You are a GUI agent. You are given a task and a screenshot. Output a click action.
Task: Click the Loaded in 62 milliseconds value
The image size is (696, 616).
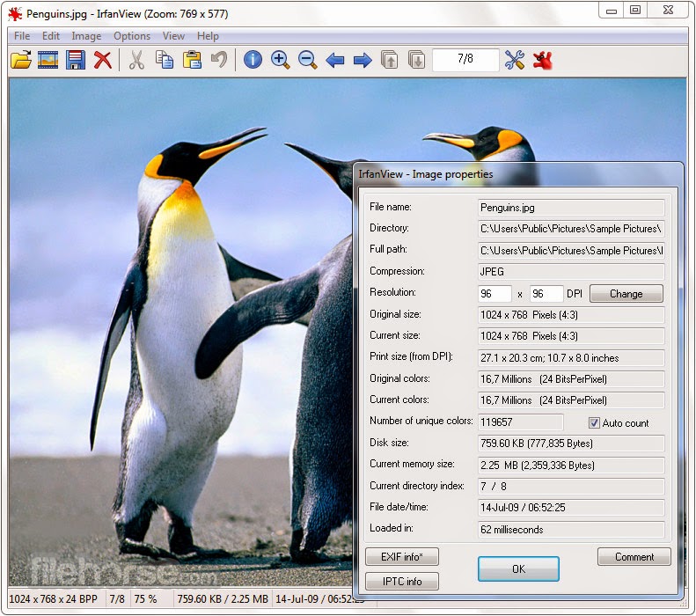coord(571,530)
